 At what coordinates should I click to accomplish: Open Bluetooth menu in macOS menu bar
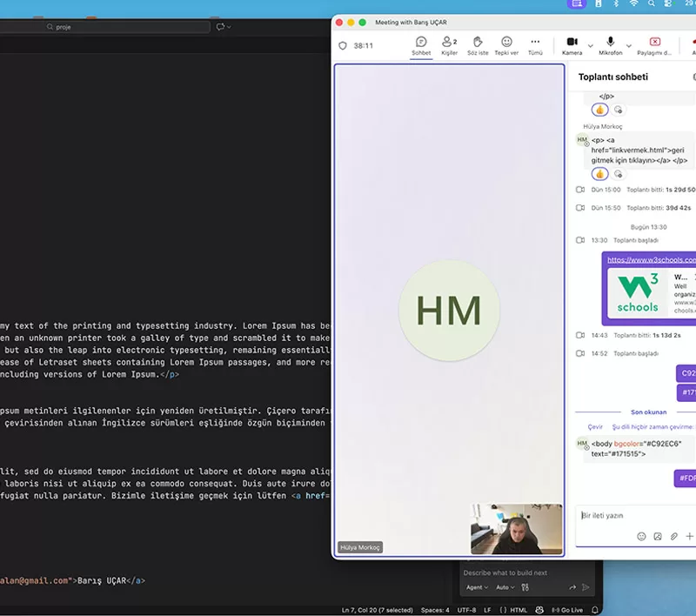616,3
